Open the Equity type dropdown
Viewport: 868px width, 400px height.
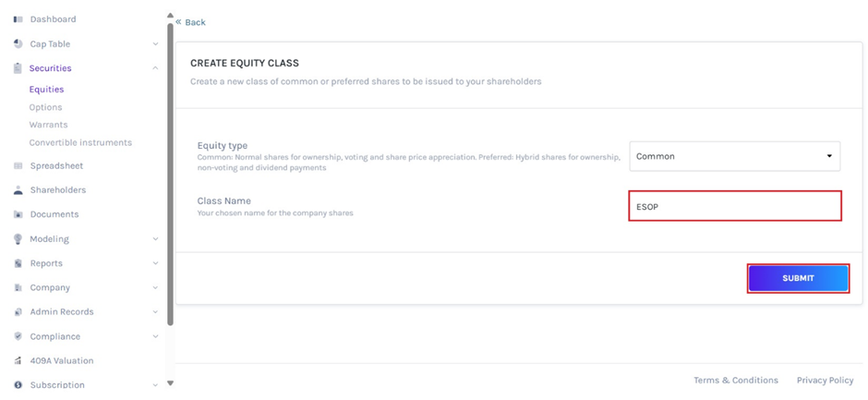coord(734,156)
